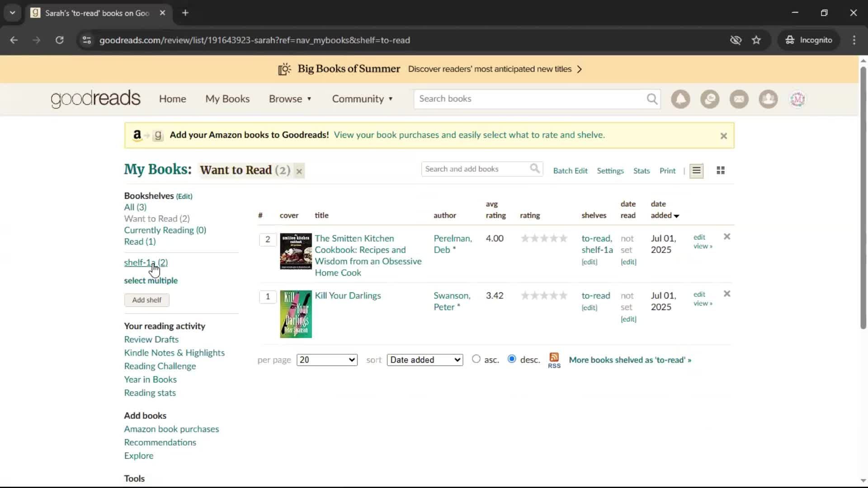Viewport: 868px width, 488px height.
Task: Rate The Smitten Kitchen Cookbook stars
Action: tap(544, 239)
